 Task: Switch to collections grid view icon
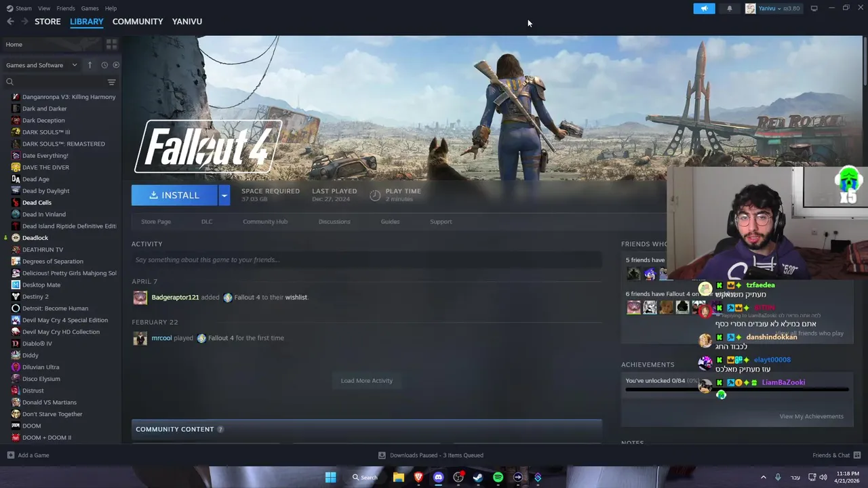(111, 45)
